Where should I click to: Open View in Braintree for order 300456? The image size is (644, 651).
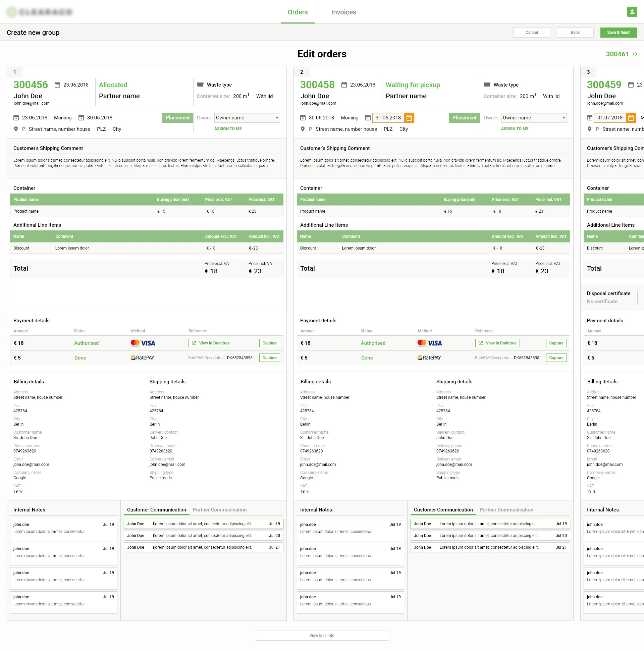click(x=211, y=343)
